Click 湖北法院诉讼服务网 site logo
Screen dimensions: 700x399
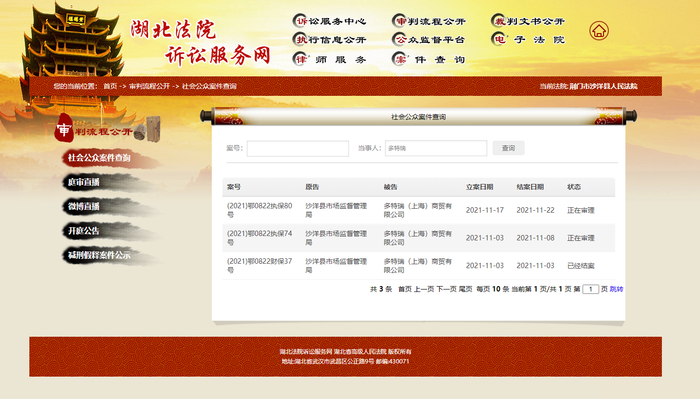tap(200, 42)
